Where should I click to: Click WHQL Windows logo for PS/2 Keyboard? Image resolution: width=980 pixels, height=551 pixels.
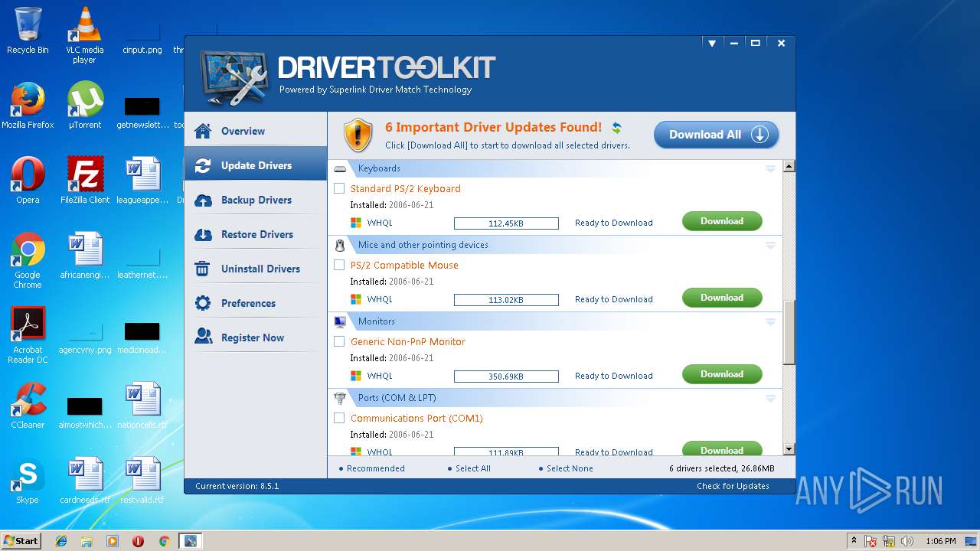[356, 223]
